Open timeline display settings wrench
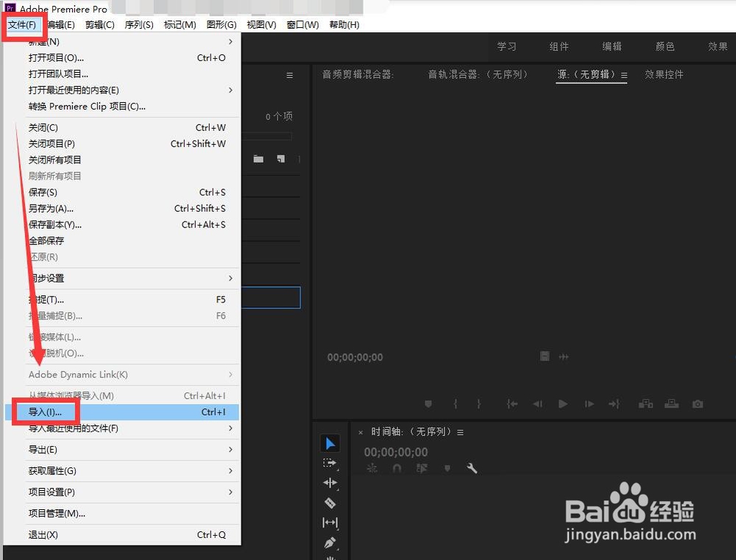 click(472, 468)
